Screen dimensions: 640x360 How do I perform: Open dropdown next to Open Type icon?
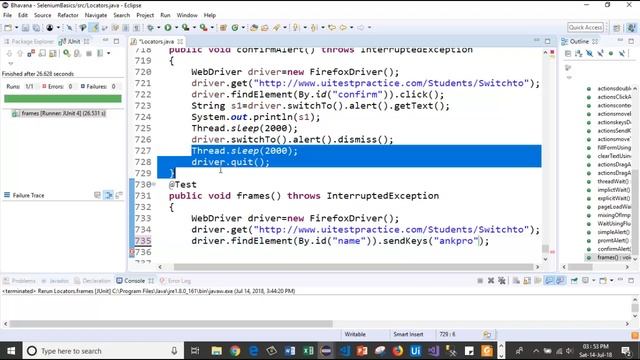pyautogui.click(x=285, y=28)
